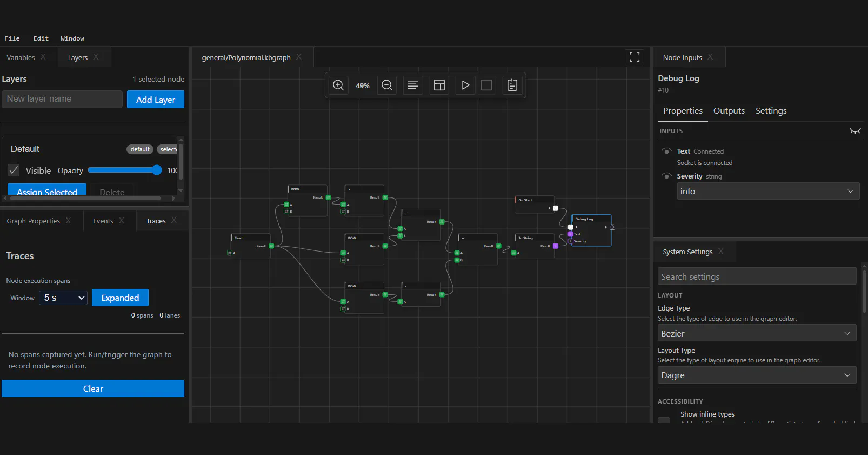
Task: Click the auto-align lines icon in graph toolbar
Action: pos(413,85)
